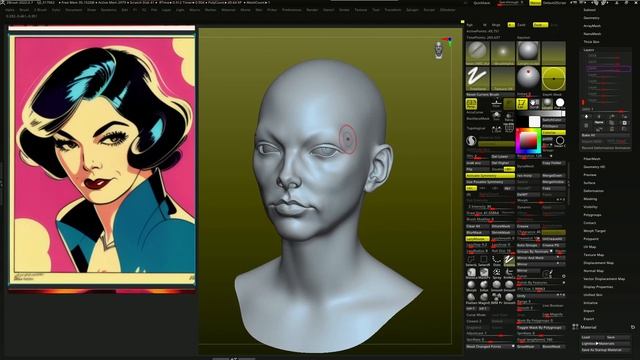Toggle Use Posable Symmetry
This screenshot has height=360, width=640.
tap(490, 182)
